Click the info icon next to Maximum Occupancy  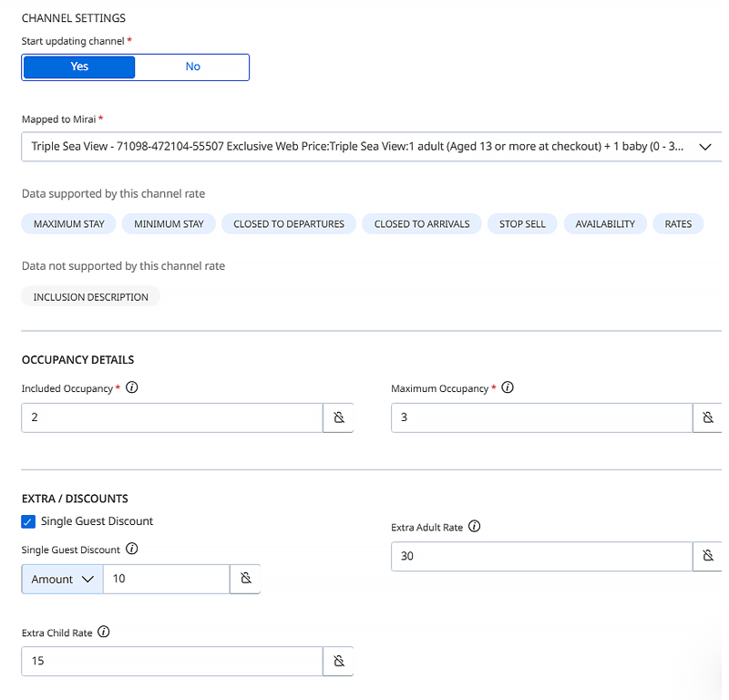point(508,387)
